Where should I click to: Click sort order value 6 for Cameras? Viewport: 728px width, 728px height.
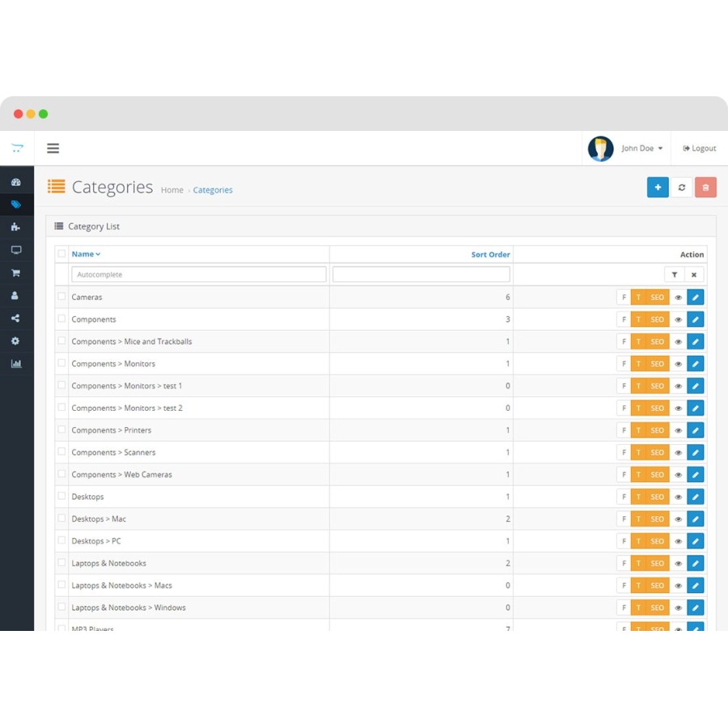(507, 297)
